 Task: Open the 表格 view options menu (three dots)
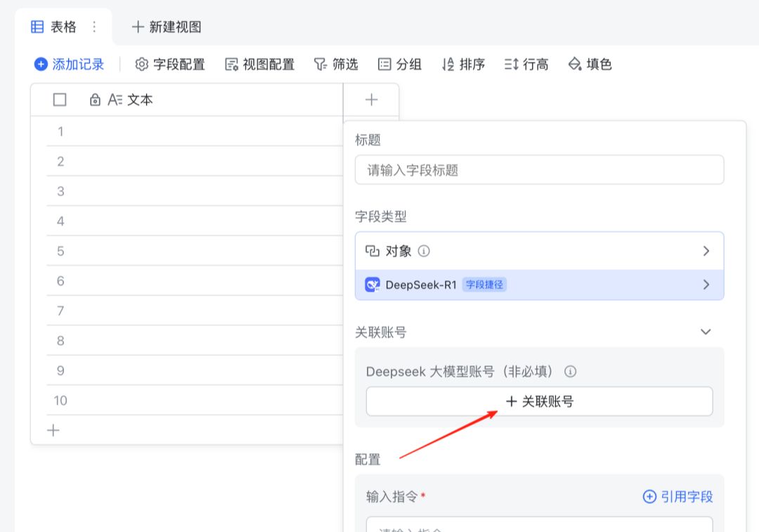pos(93,27)
